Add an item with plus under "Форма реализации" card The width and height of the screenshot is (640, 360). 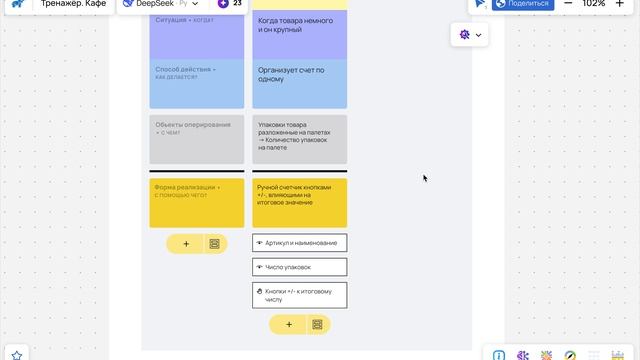pyautogui.click(x=186, y=244)
